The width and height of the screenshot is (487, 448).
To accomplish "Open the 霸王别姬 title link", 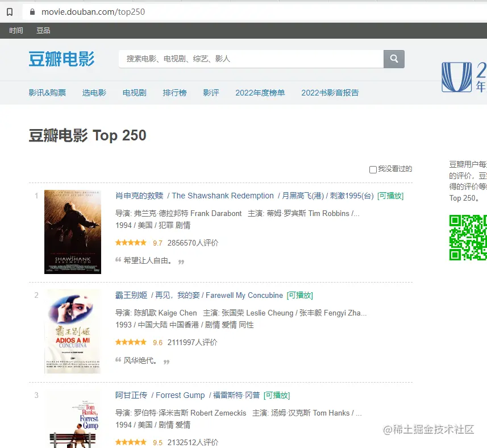I will [131, 295].
